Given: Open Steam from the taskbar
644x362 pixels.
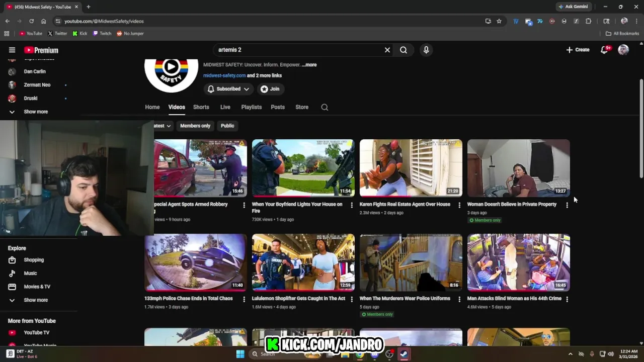Looking at the screenshot, I should point(404,354).
